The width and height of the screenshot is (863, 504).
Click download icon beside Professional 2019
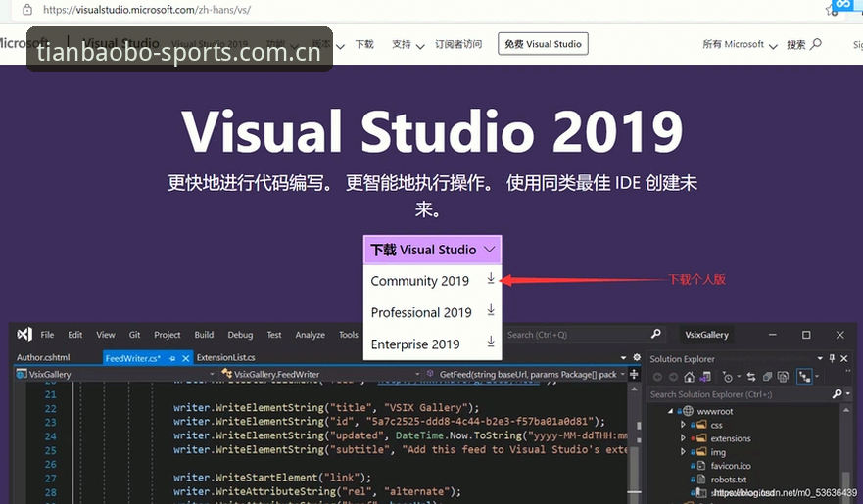(x=491, y=310)
